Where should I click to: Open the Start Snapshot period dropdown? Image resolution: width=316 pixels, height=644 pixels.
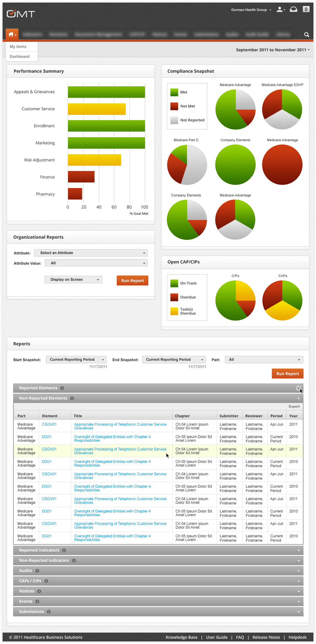click(x=76, y=360)
